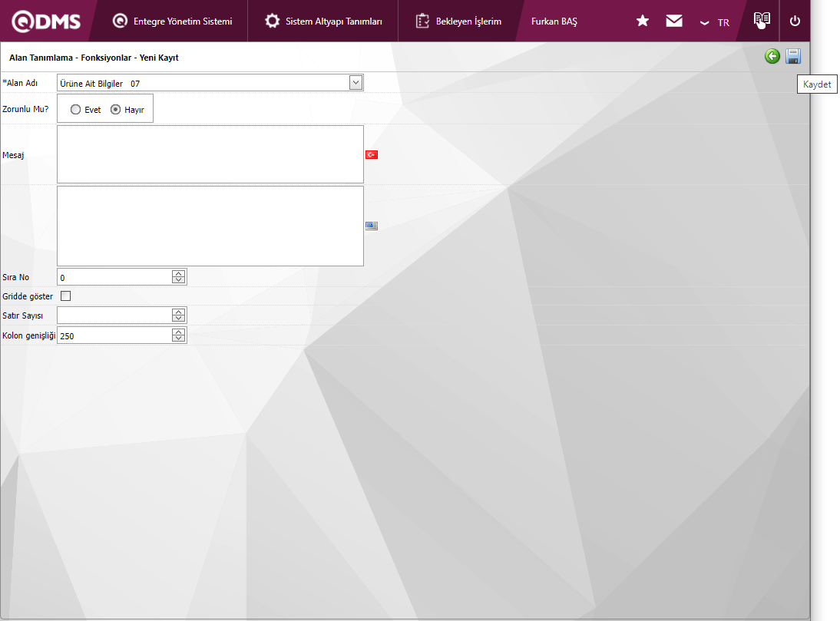This screenshot has height=621, width=840.
Task: Click into the English message text area
Action: [210, 226]
